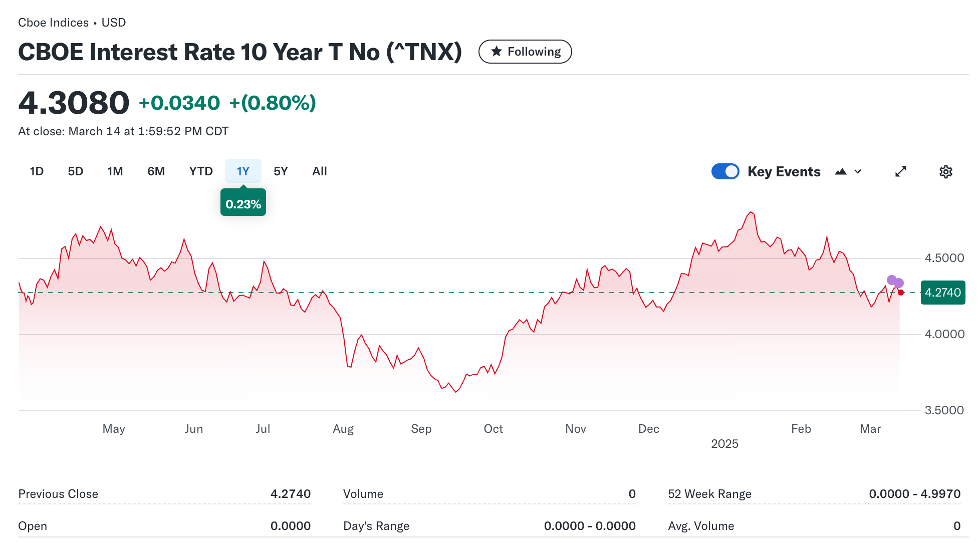Open chart settings gear icon
Image resolution: width=980 pixels, height=547 pixels.
(945, 172)
